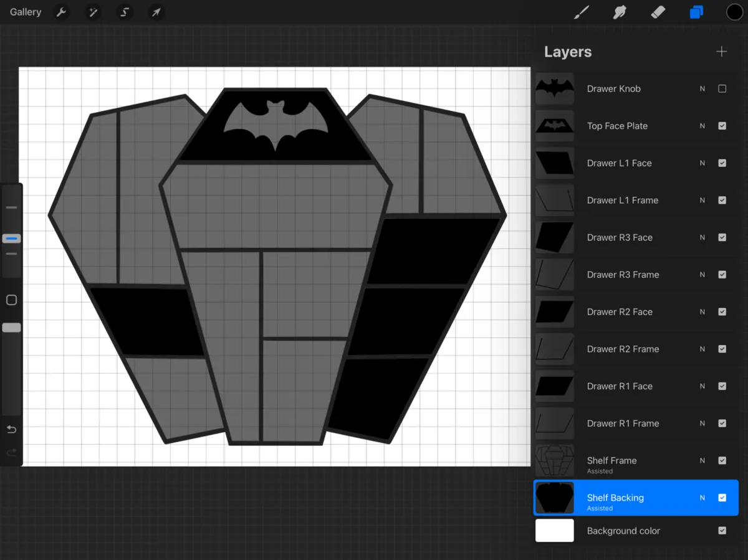
Task: Open blend mode N for Drawer R3 Frame
Action: point(702,275)
